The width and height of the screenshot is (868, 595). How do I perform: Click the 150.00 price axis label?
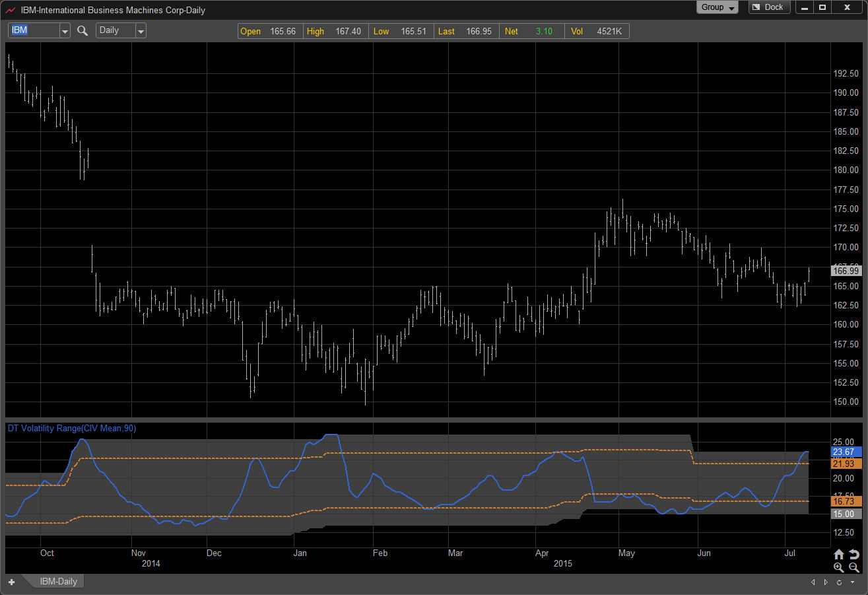pos(845,402)
